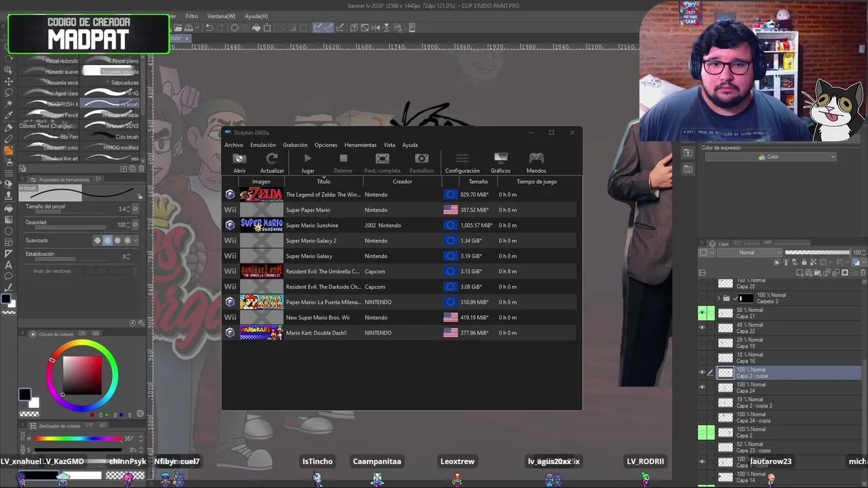Viewport: 868px width, 488px height.
Task: Open Ventana(W) menu in Clip Studio
Action: [x=221, y=16]
